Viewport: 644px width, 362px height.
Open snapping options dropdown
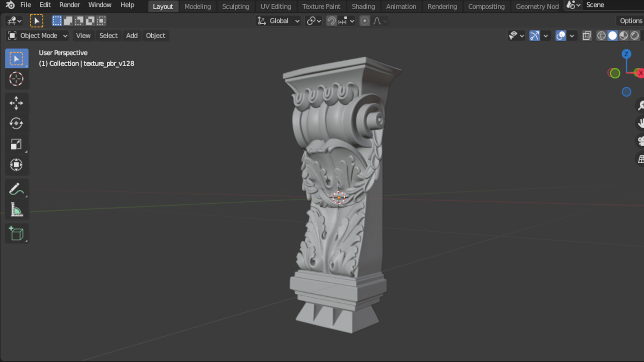346,21
